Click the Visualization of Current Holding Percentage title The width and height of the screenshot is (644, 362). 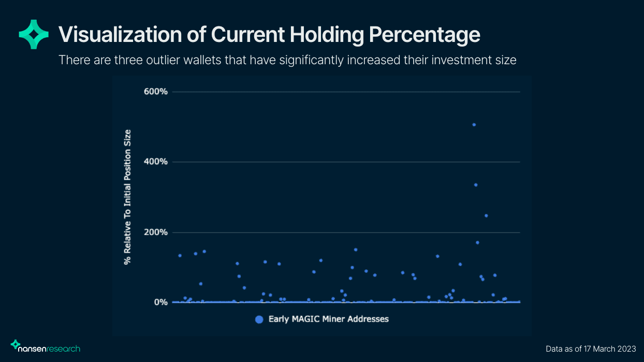[269, 34]
